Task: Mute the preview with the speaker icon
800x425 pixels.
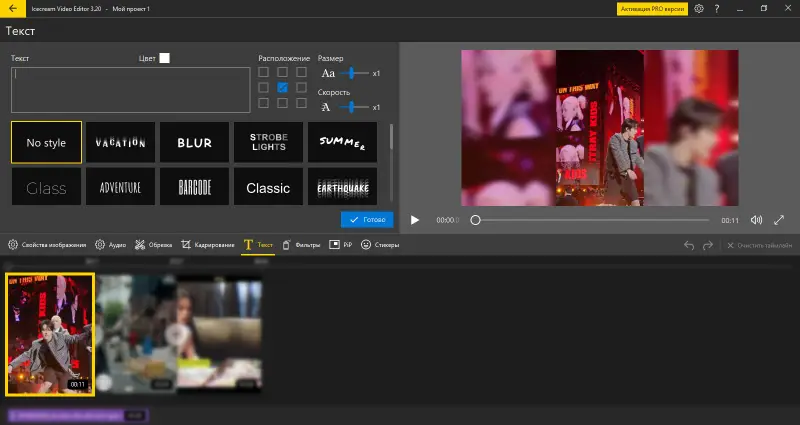Action: coord(756,220)
